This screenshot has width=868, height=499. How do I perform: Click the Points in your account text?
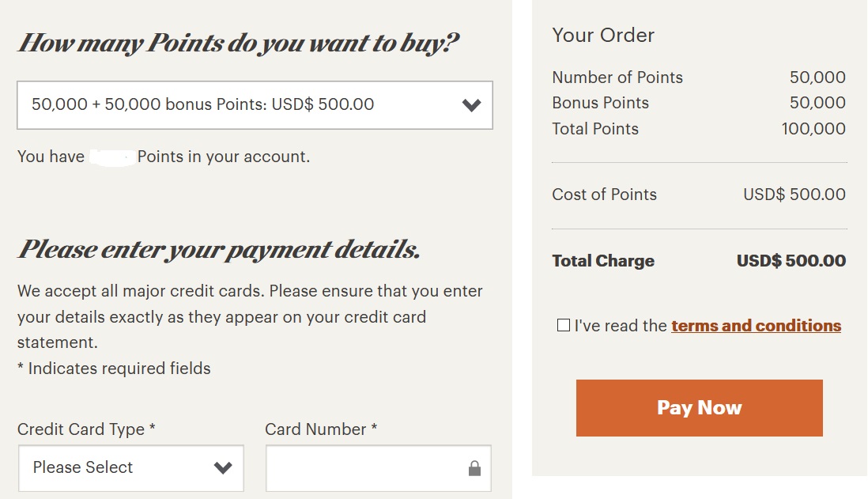click(223, 157)
